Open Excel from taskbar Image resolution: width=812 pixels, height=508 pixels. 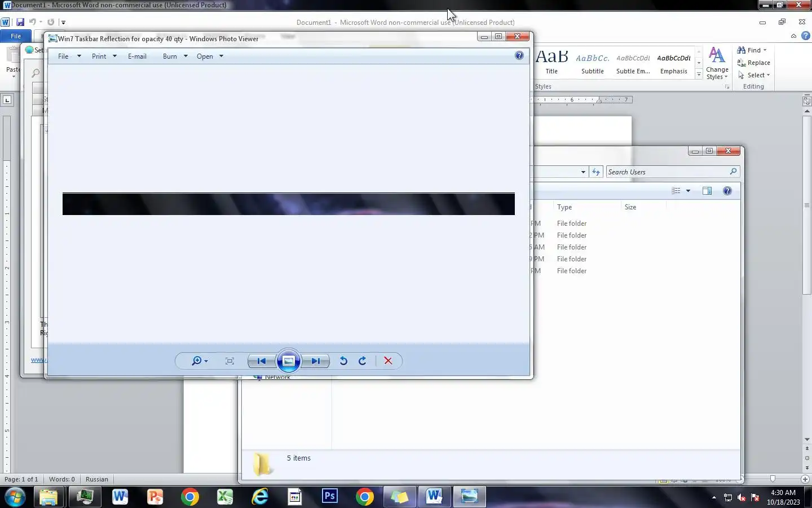click(x=225, y=497)
